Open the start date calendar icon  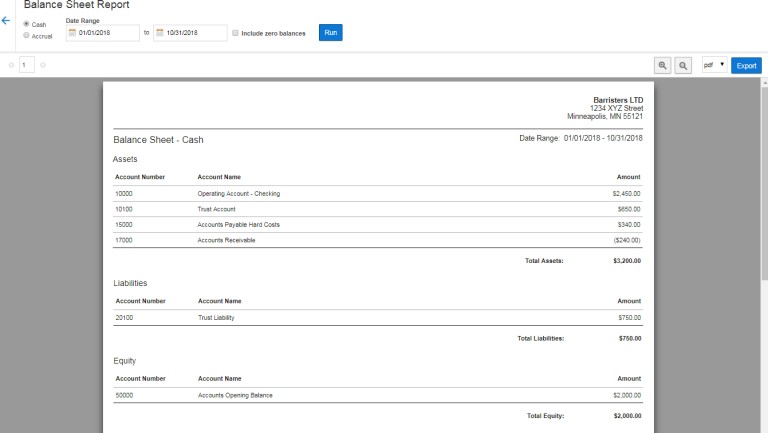(x=72, y=33)
